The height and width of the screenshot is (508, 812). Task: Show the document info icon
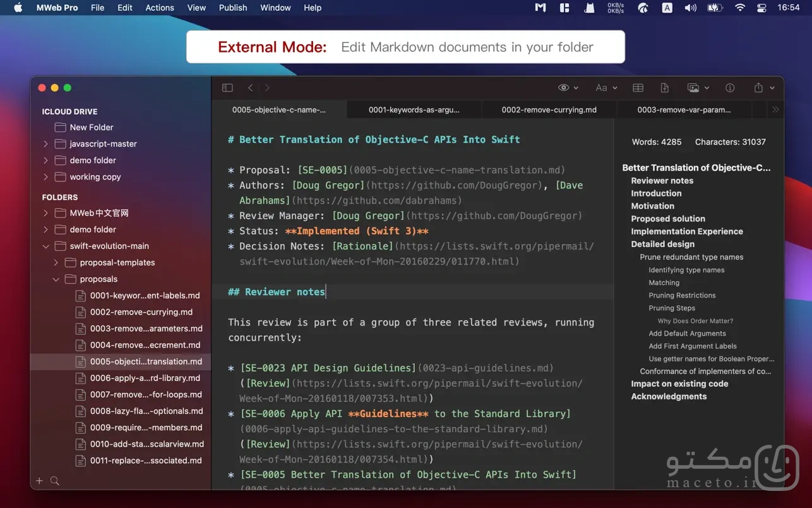pos(730,88)
